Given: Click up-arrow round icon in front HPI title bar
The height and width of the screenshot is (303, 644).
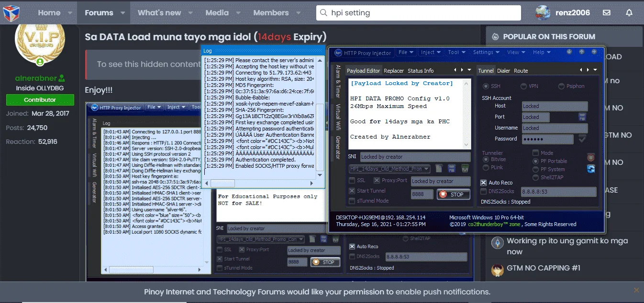Looking at the screenshot, I should click(x=582, y=52).
